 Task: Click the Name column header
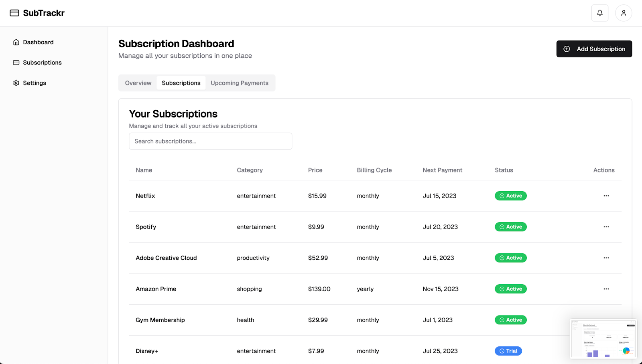(144, 170)
